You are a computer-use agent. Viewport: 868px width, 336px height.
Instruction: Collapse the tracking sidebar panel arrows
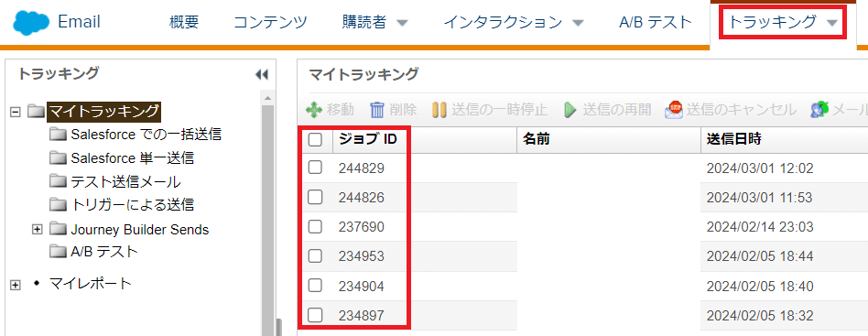pos(261,75)
